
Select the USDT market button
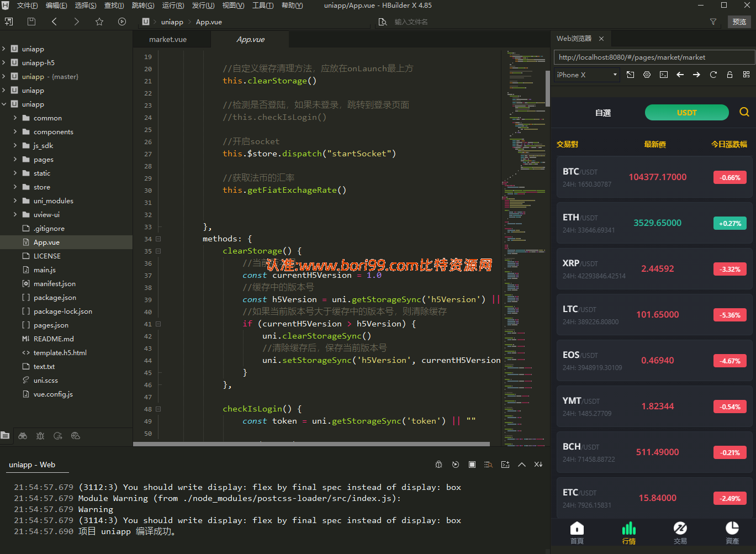pyautogui.click(x=686, y=112)
